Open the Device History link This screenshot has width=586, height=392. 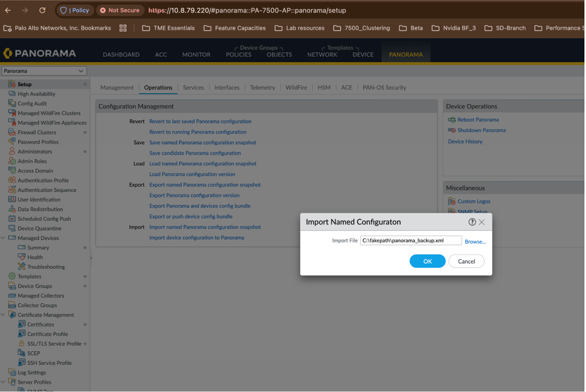(465, 141)
